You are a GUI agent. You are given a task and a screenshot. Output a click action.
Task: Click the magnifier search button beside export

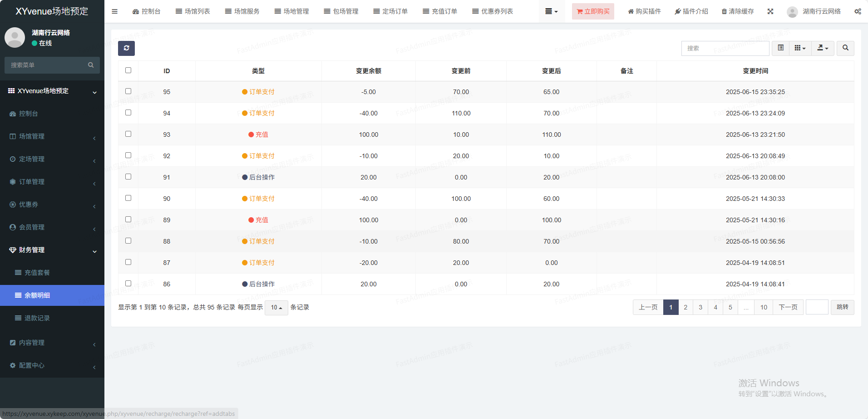pos(845,48)
